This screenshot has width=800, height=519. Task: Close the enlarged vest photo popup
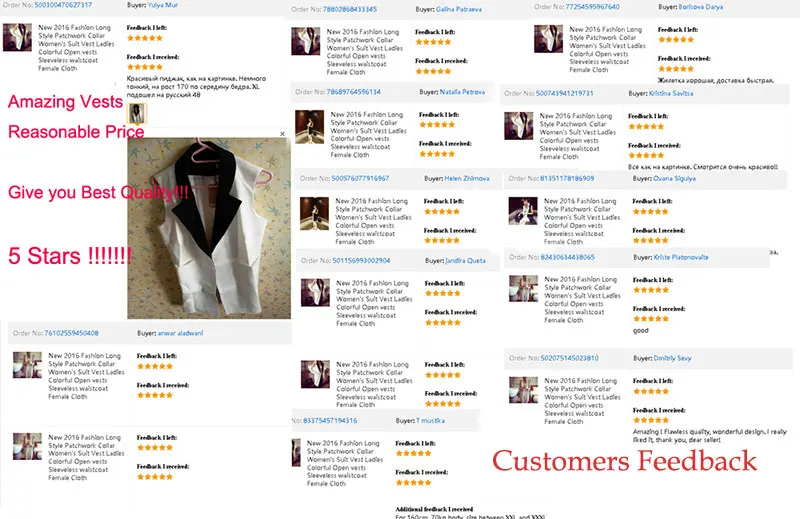[282, 134]
